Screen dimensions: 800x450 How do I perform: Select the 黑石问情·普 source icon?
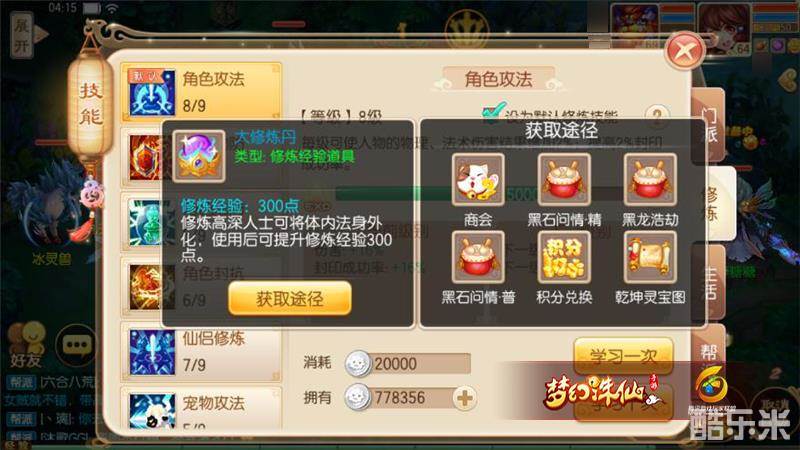[x=478, y=257]
